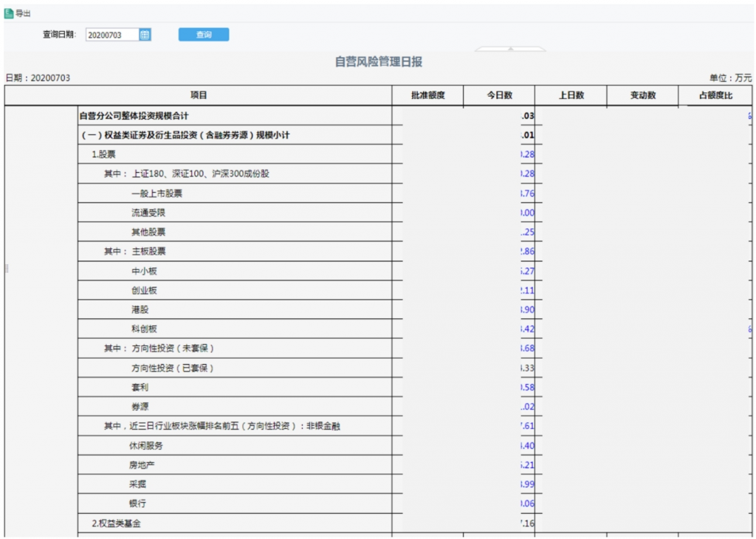Click the 单位：万元 unit label

point(730,78)
